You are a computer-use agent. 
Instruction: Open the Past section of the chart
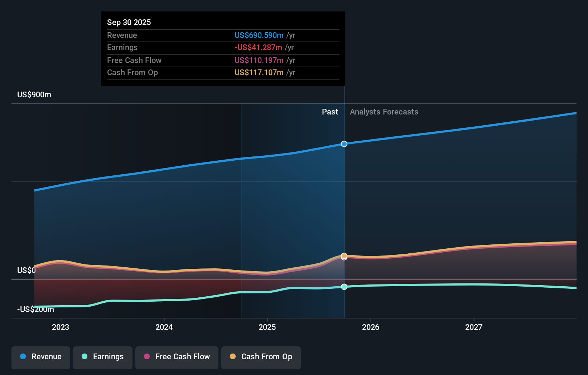click(x=330, y=112)
